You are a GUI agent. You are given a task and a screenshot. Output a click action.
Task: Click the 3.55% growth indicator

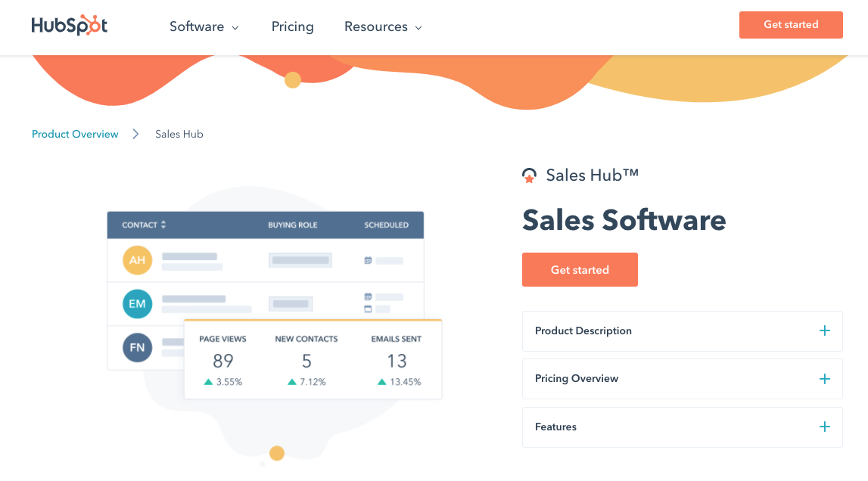(x=223, y=382)
